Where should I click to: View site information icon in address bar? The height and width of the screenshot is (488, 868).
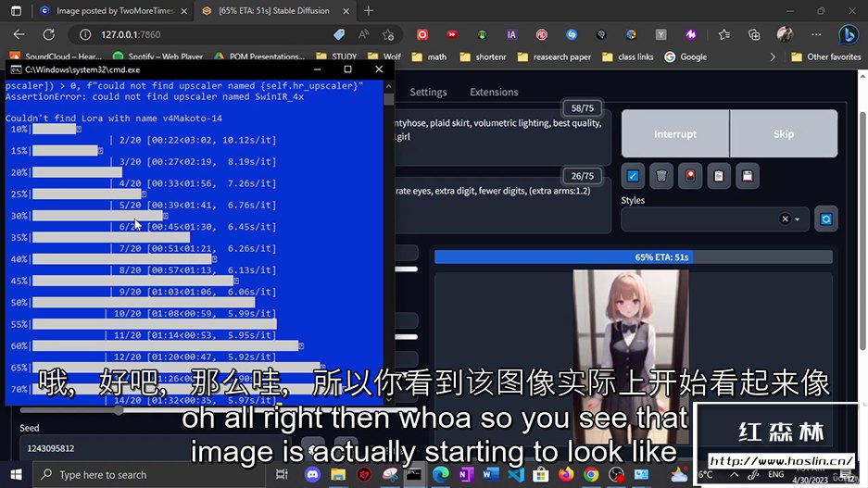pyautogui.click(x=85, y=34)
